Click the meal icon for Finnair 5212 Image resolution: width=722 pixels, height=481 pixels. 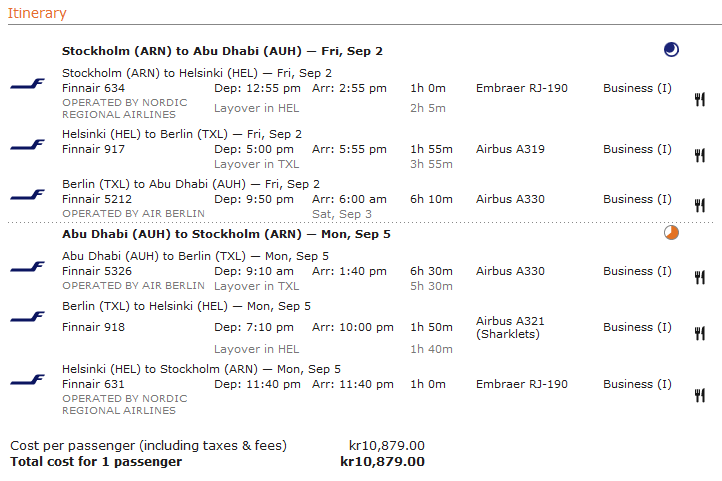pos(700,205)
